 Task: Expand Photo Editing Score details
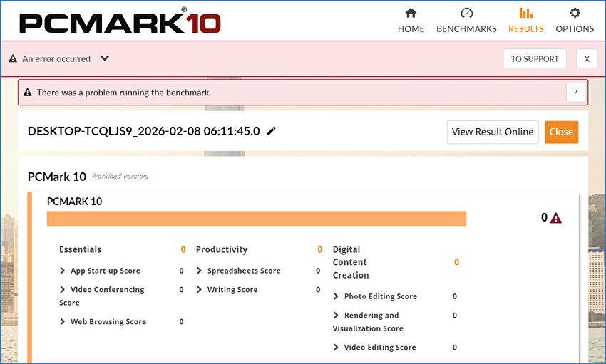337,296
